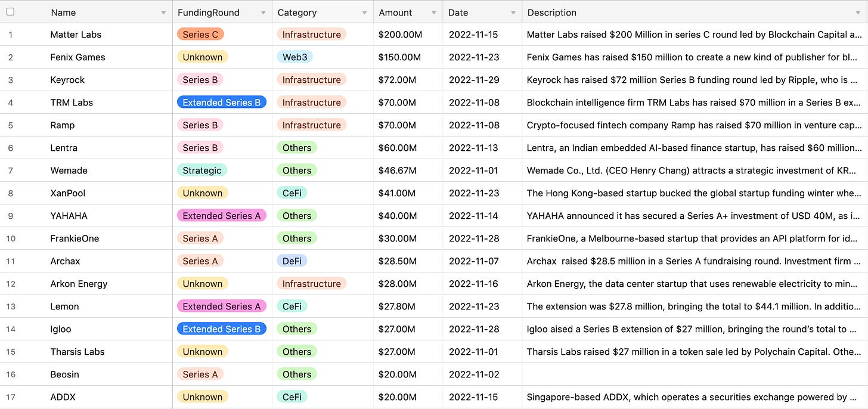Click DeFi category tag in Archax row
The height and width of the screenshot is (409, 868).
(292, 261)
